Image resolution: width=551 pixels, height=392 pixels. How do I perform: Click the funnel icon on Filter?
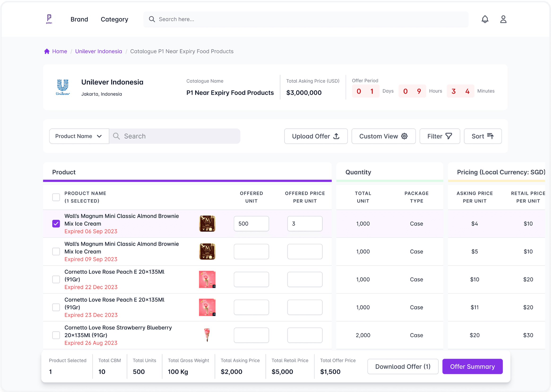[x=449, y=136]
